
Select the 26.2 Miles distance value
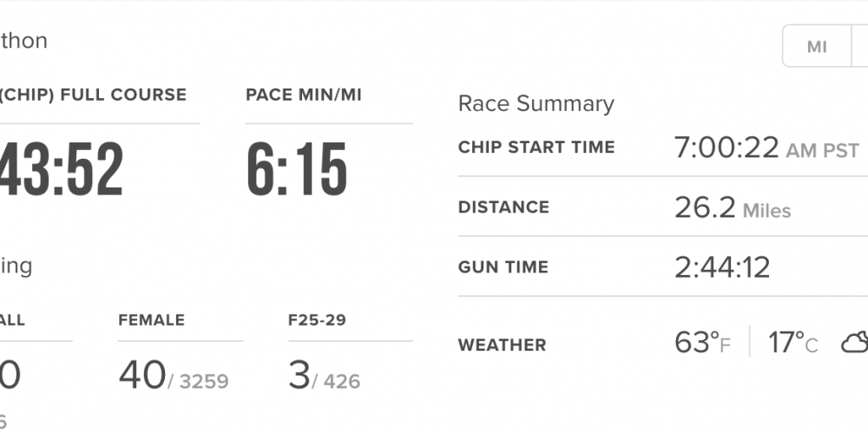coord(733,207)
